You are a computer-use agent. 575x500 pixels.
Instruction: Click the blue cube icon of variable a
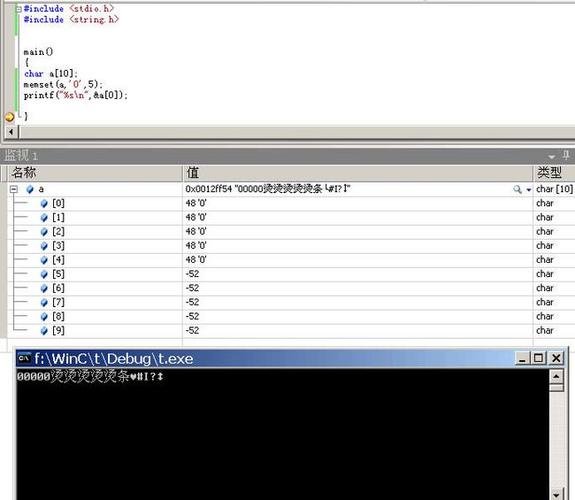[30, 189]
